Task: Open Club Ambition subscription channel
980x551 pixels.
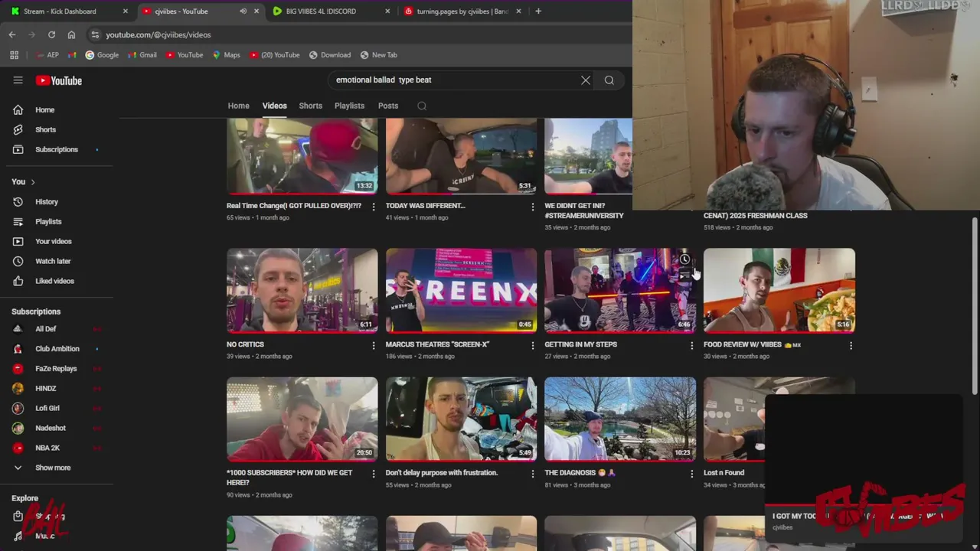Action: click(x=57, y=349)
